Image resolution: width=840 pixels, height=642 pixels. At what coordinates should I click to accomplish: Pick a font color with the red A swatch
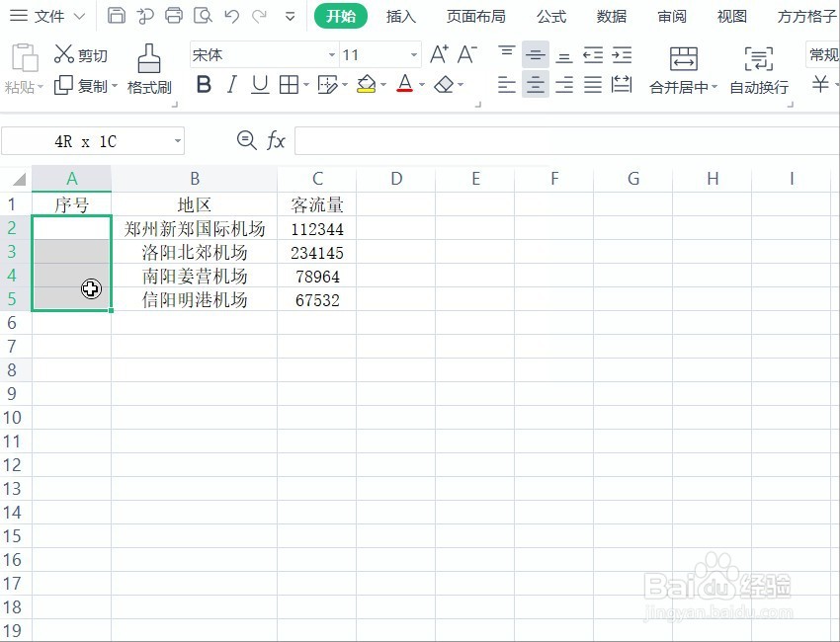point(405,86)
